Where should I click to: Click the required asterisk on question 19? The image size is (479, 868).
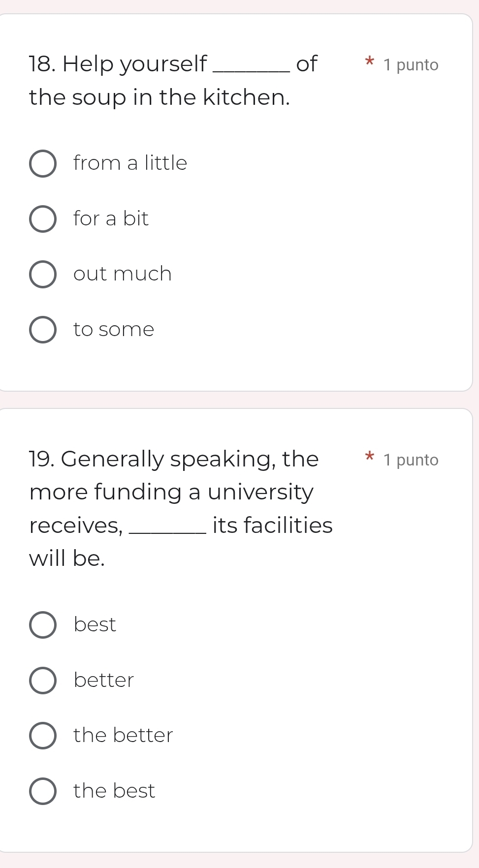click(x=370, y=458)
